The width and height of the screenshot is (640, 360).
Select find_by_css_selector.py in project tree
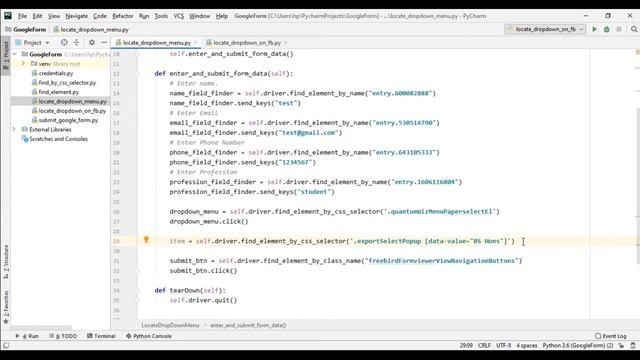[64, 82]
